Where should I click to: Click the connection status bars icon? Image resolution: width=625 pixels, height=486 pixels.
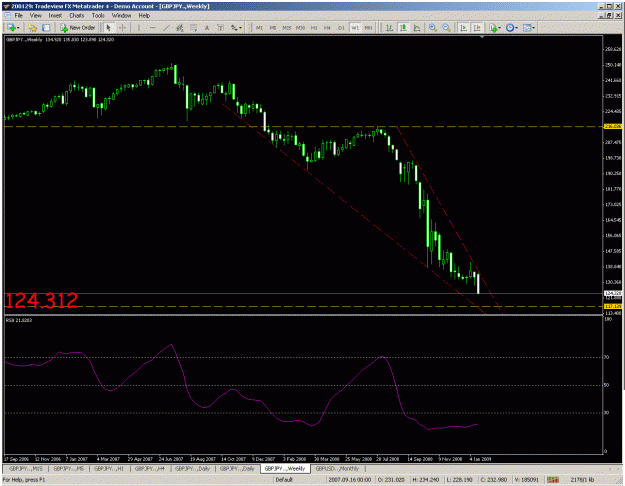pos(552,480)
